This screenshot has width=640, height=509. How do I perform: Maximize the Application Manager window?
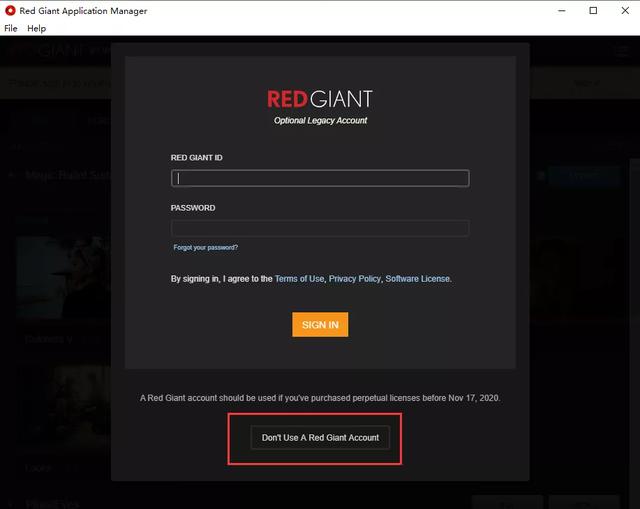click(593, 11)
